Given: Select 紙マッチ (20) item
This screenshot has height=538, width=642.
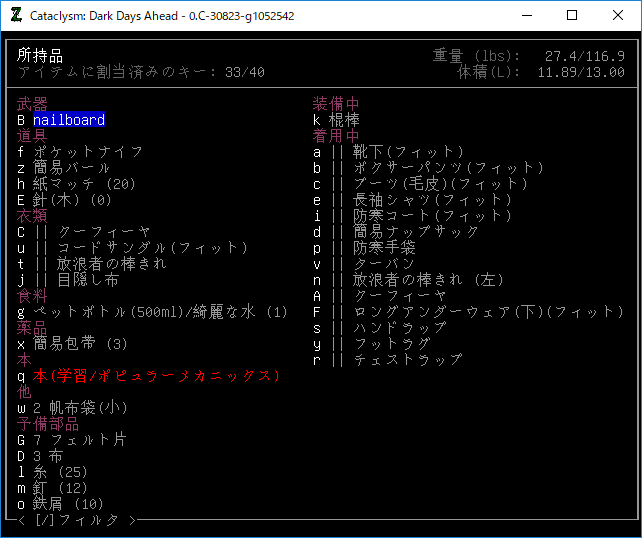Looking at the screenshot, I should click(x=84, y=184).
